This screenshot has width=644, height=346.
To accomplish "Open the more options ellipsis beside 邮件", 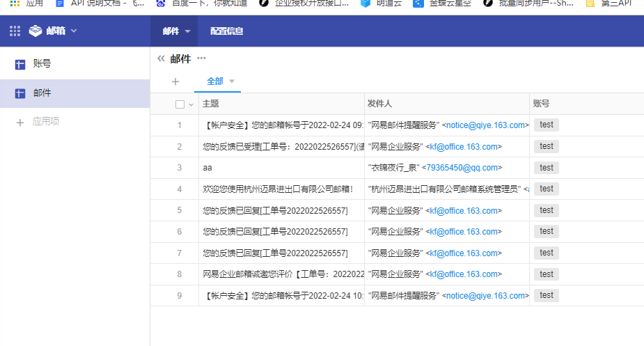I will (202, 59).
